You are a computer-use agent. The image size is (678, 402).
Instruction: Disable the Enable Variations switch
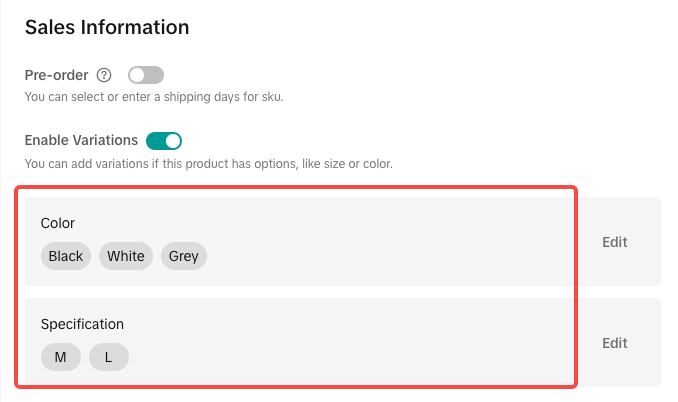point(164,140)
